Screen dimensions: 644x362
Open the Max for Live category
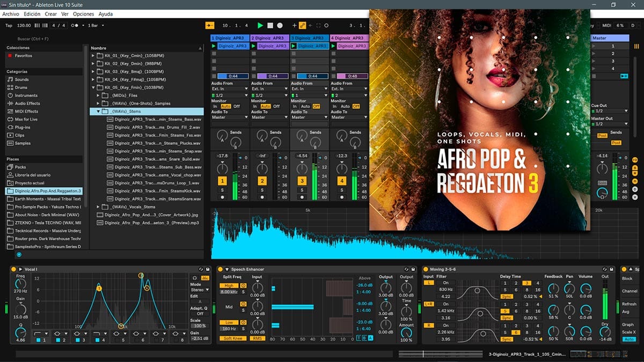coord(26,119)
